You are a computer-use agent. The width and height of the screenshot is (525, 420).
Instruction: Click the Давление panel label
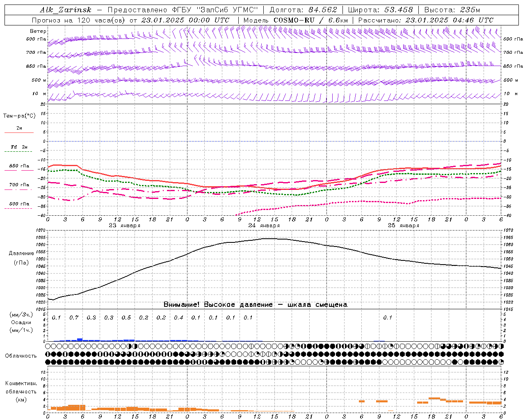[21, 253]
